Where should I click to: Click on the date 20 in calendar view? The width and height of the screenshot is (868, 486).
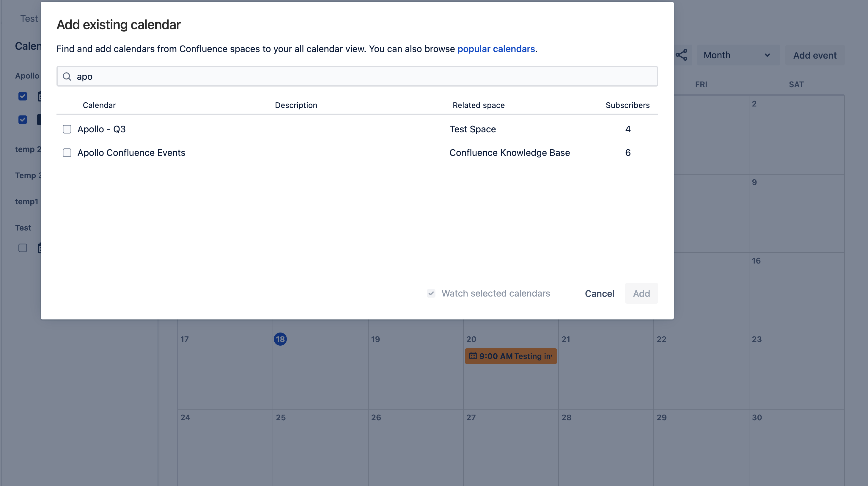click(x=471, y=339)
